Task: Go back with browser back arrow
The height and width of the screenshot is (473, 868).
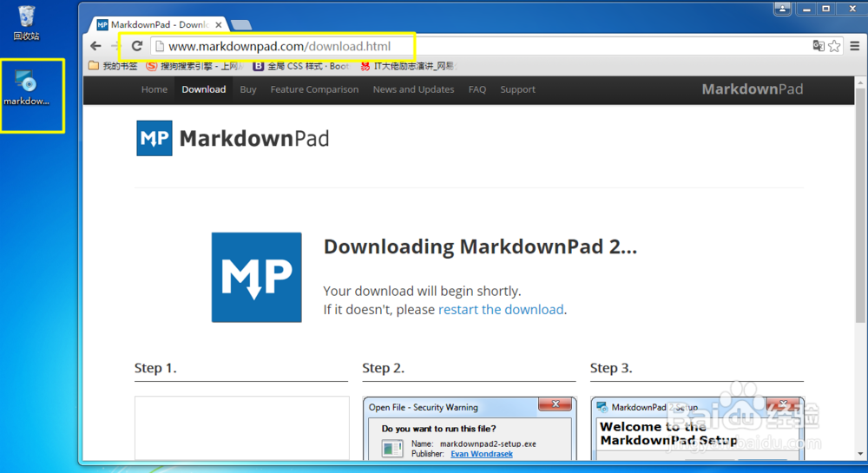Action: tap(95, 46)
